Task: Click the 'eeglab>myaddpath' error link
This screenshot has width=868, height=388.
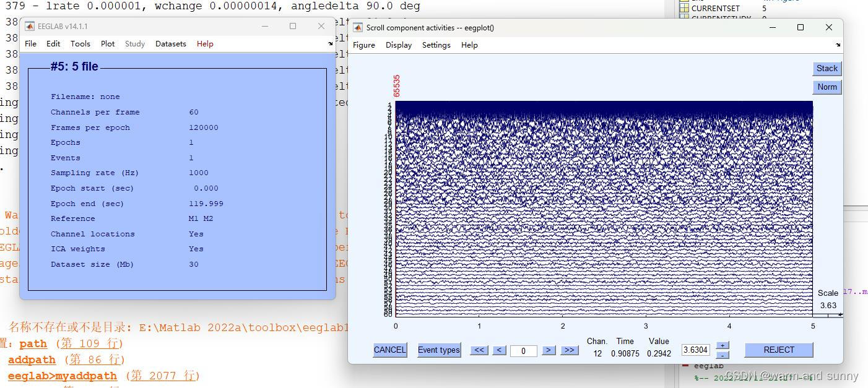Action: (x=62, y=376)
